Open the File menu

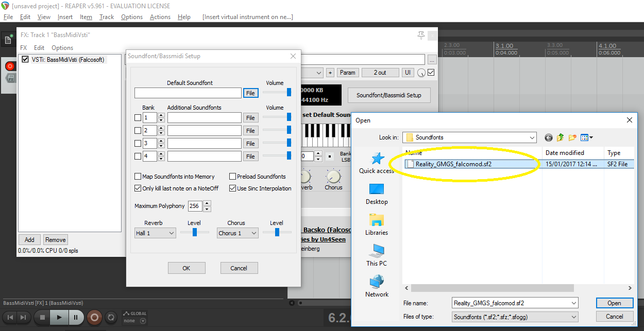8,17
